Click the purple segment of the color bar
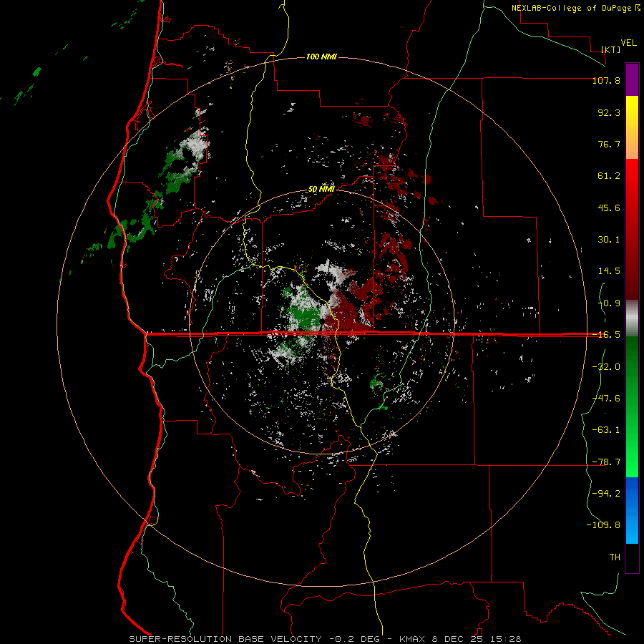The height and width of the screenshot is (644, 644). [x=632, y=80]
